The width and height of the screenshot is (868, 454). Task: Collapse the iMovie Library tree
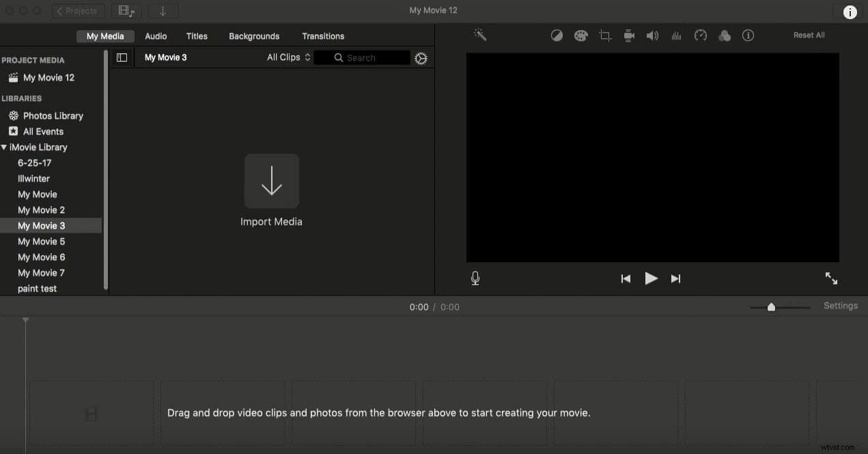[x=4, y=147]
